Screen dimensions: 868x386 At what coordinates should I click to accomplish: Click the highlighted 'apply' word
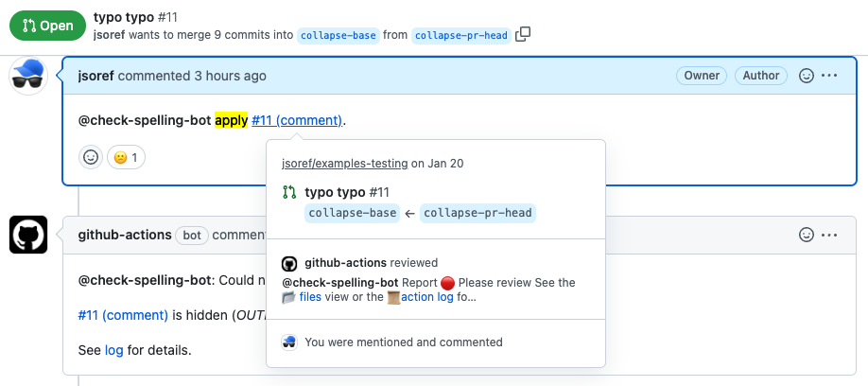(232, 120)
